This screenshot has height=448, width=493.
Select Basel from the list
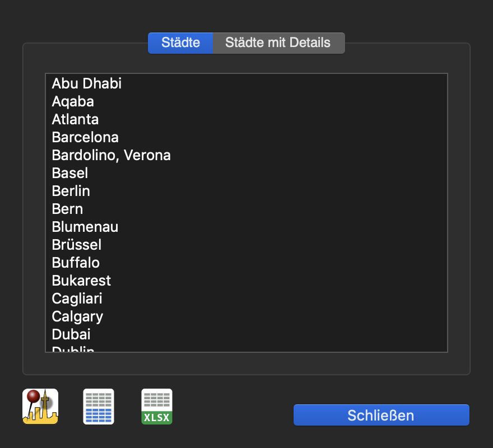(x=246, y=173)
